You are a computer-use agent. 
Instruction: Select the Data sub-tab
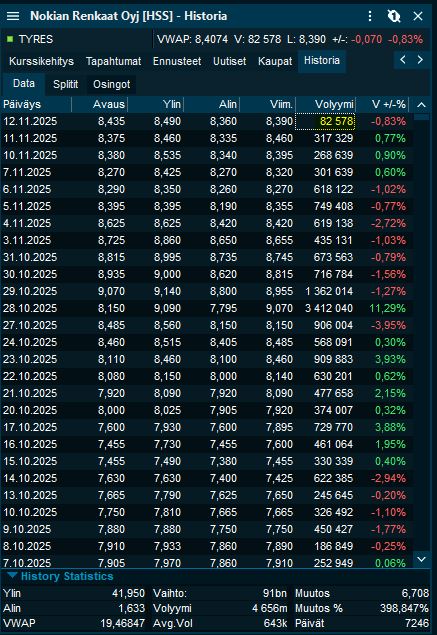click(x=23, y=84)
